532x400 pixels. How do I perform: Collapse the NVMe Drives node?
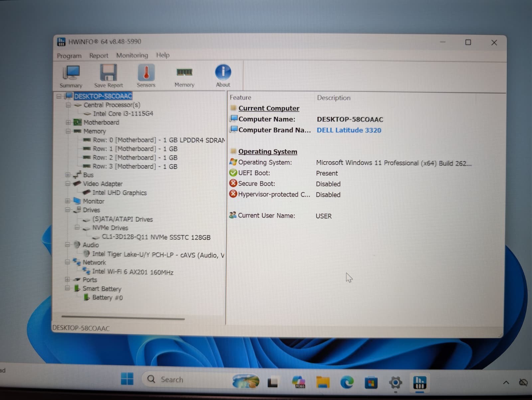coord(77,228)
